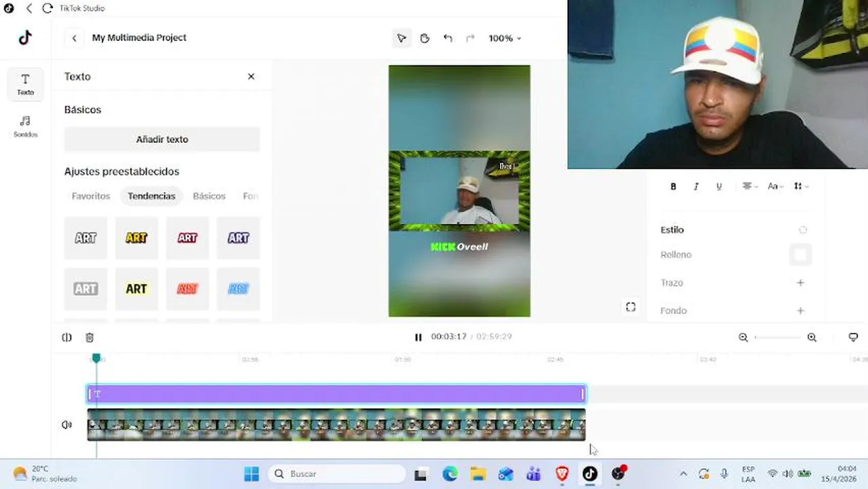Click Añadir texto button
This screenshot has height=489, width=868.
[162, 139]
